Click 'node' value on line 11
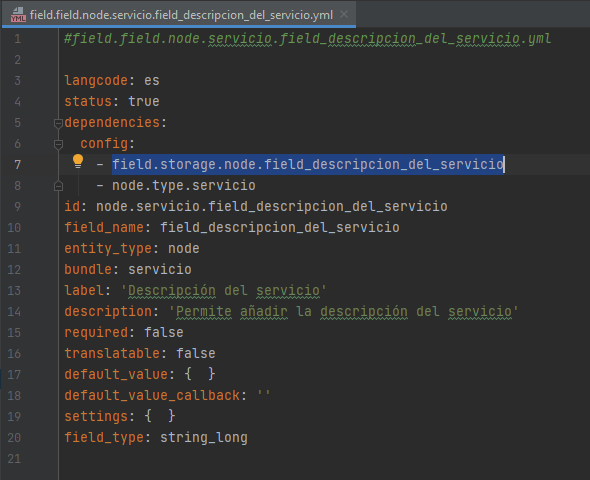Viewport: 590px width, 480px height. pyautogui.click(x=184, y=249)
